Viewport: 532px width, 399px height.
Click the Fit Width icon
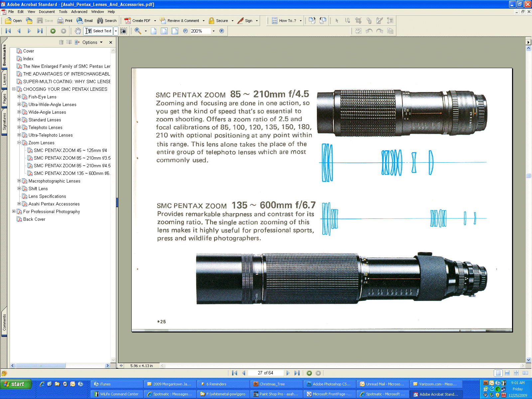click(175, 31)
